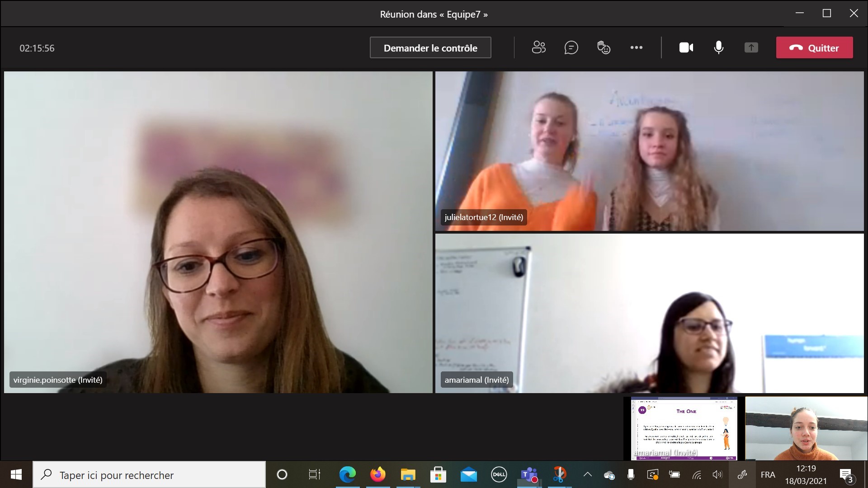Open the Microsoft Teams taskbar icon
The image size is (868, 488).
click(x=529, y=475)
